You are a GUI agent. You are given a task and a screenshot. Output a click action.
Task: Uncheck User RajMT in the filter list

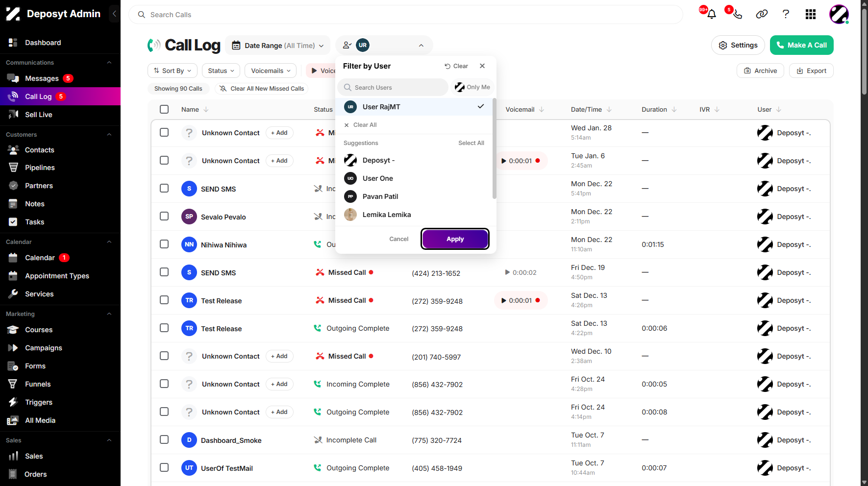(x=414, y=106)
